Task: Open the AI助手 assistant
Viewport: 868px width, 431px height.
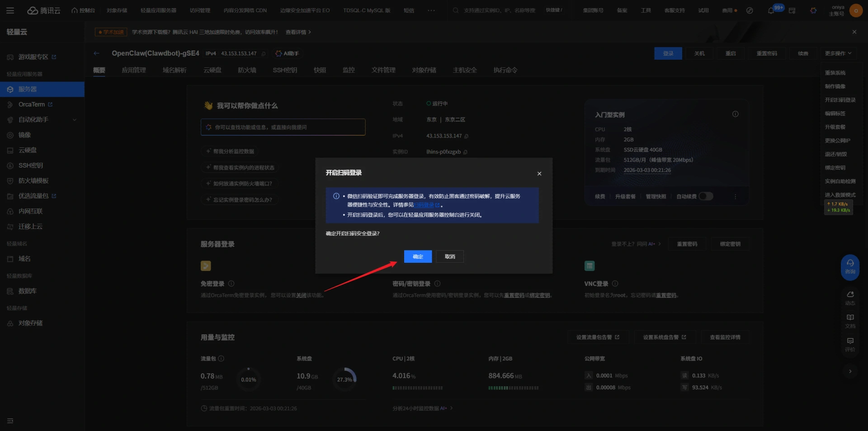Action: click(288, 53)
